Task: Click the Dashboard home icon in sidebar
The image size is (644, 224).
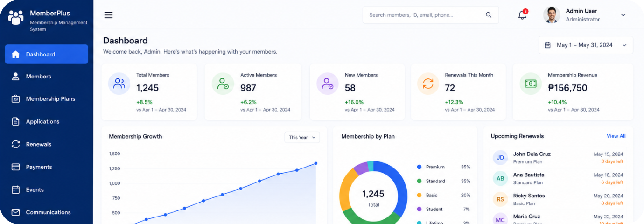Action: (15, 54)
